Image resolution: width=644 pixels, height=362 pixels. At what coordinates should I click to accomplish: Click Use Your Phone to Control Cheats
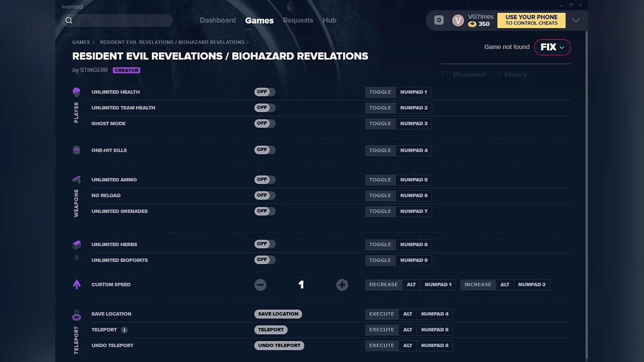[x=531, y=20]
